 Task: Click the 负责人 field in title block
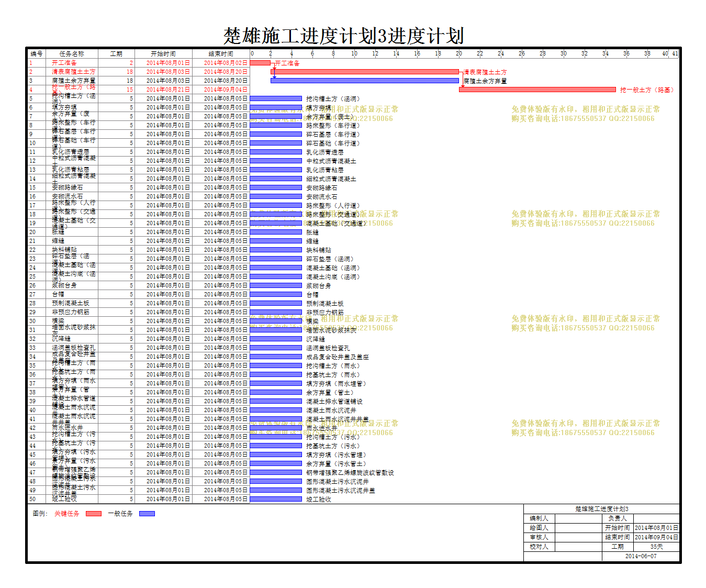656,518
